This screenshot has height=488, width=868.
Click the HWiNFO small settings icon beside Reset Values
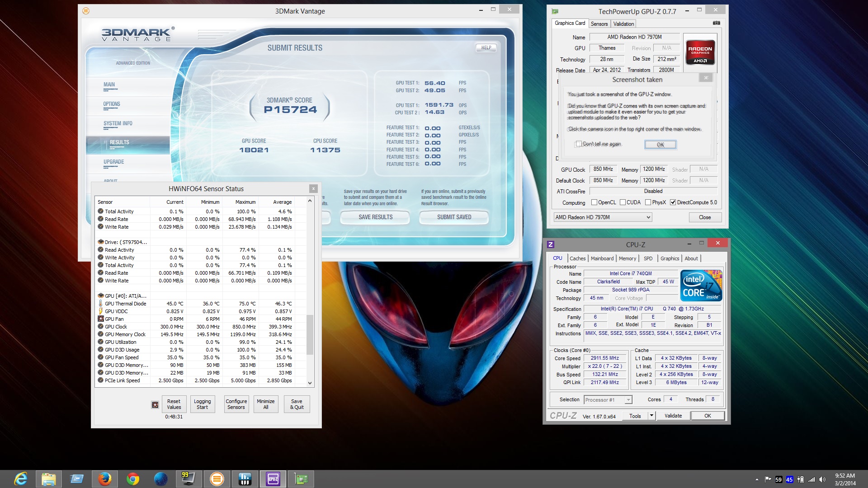[x=155, y=405]
